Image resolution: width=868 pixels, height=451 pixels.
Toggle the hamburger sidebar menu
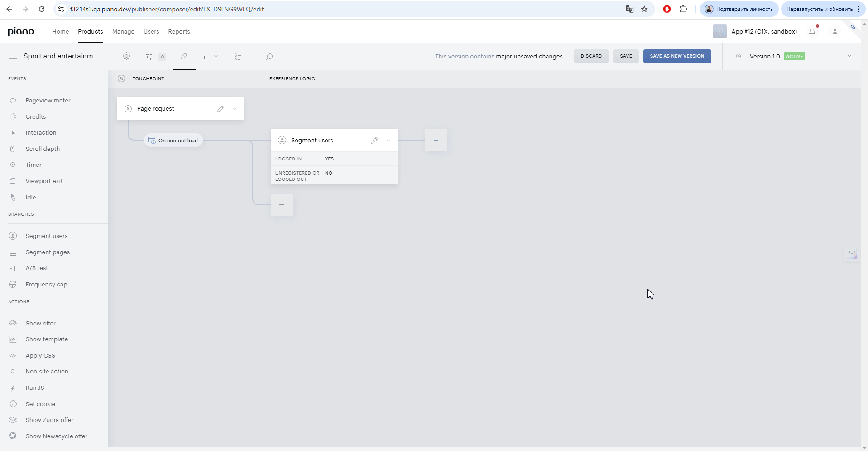[x=13, y=56]
